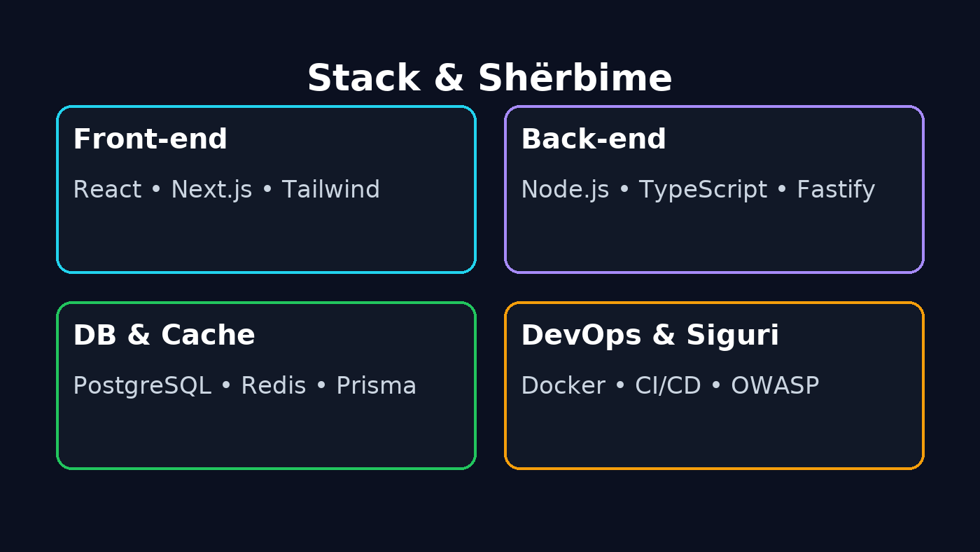Click "Fastify" in the Back-end card
980x552 pixels.
tap(835, 189)
